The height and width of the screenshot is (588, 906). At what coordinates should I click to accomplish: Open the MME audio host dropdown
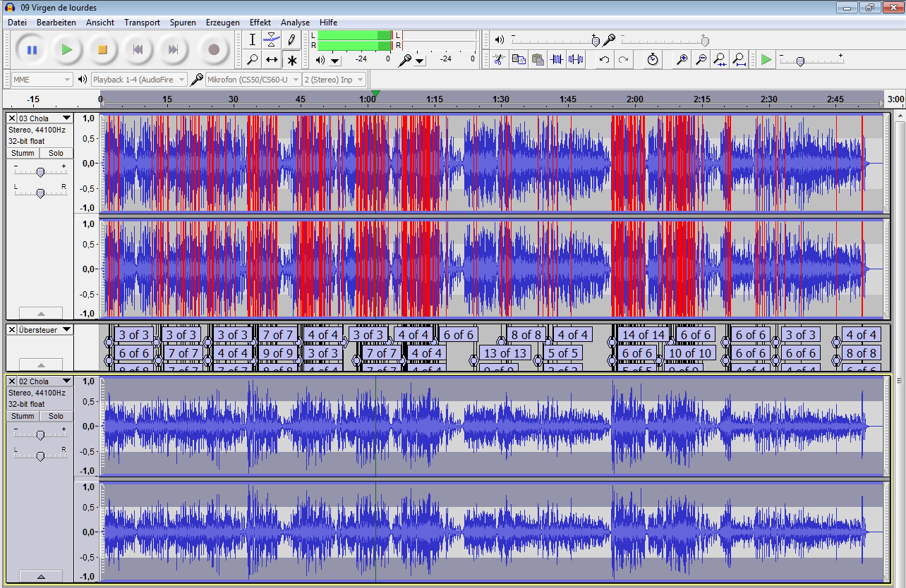pyautogui.click(x=42, y=80)
